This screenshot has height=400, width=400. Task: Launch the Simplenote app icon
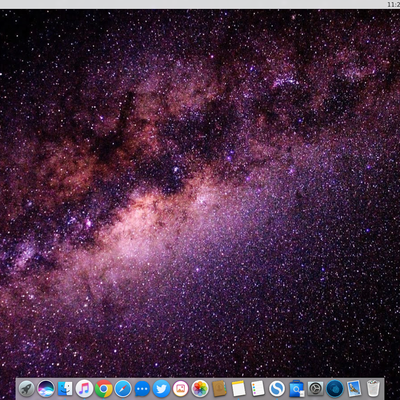coord(277,388)
